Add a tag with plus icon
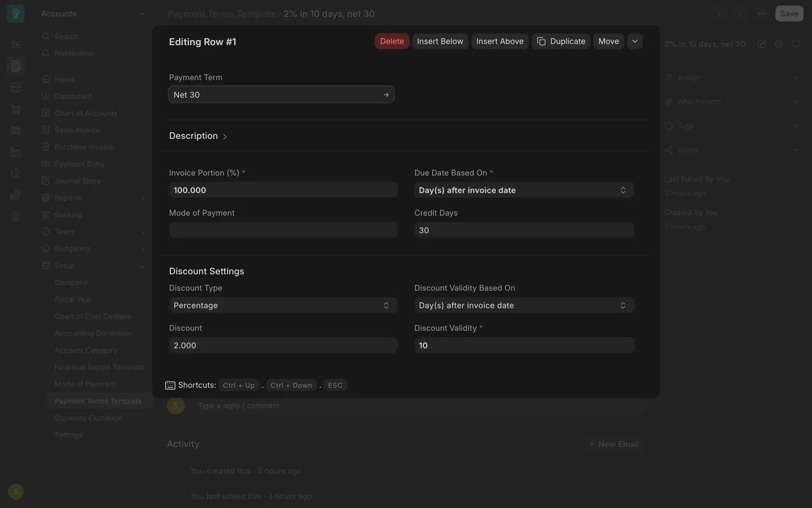The height and width of the screenshot is (508, 812). coord(796,126)
